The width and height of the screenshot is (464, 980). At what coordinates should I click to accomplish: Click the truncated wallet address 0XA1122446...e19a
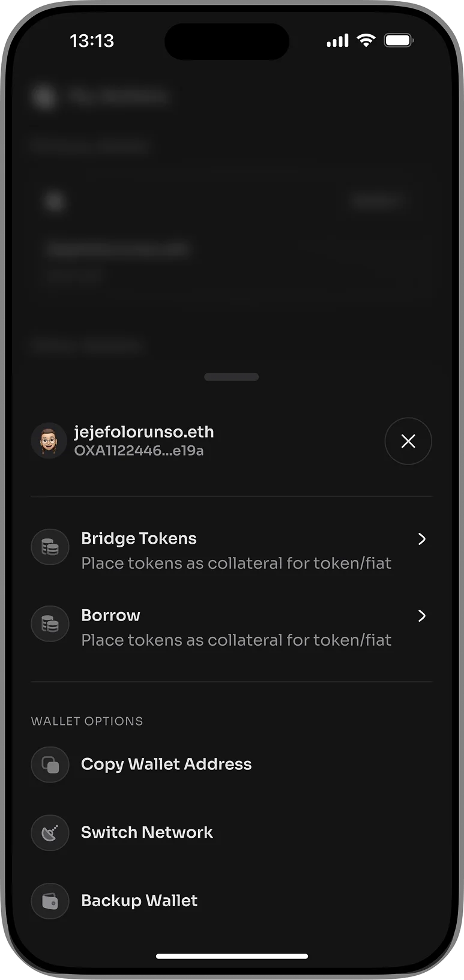pyautogui.click(x=139, y=451)
